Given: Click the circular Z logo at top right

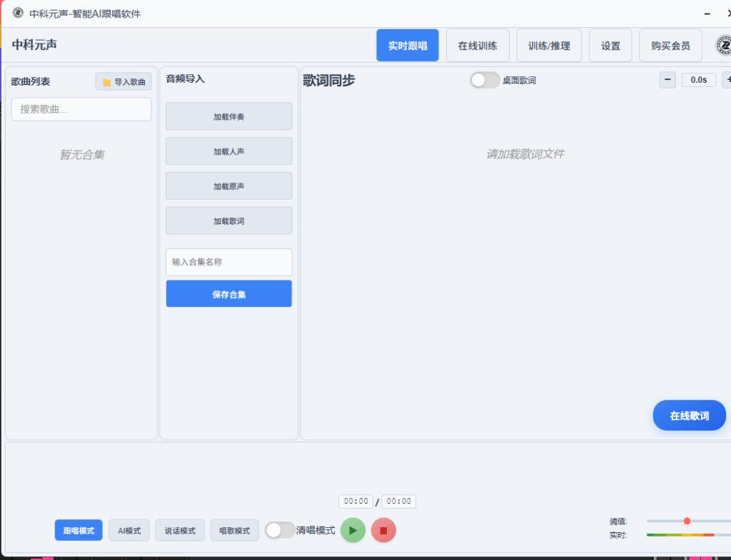Looking at the screenshot, I should [x=723, y=44].
